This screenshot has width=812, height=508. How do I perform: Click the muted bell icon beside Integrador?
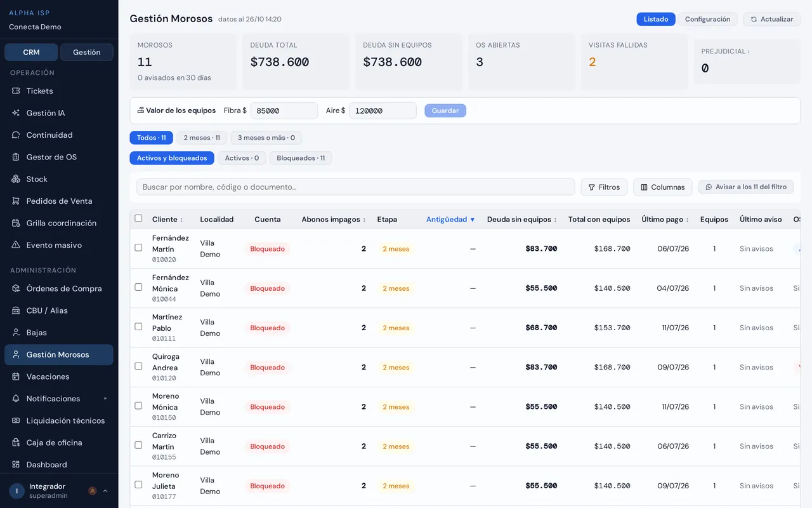[92, 491]
